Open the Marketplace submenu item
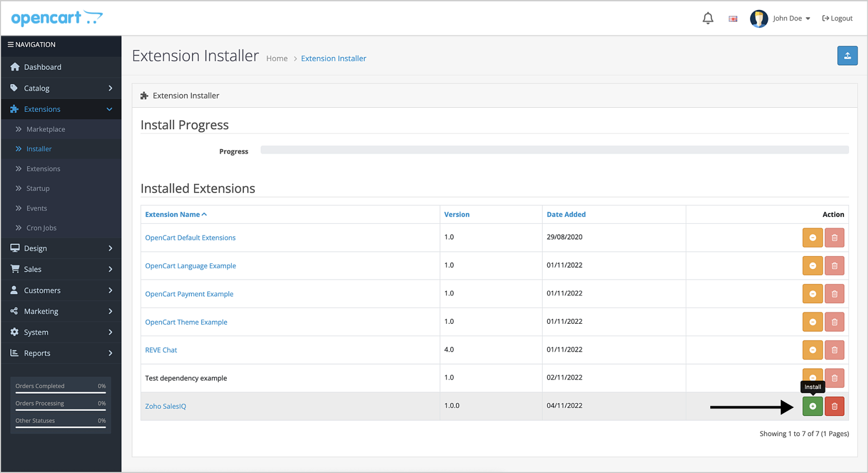 coord(46,129)
